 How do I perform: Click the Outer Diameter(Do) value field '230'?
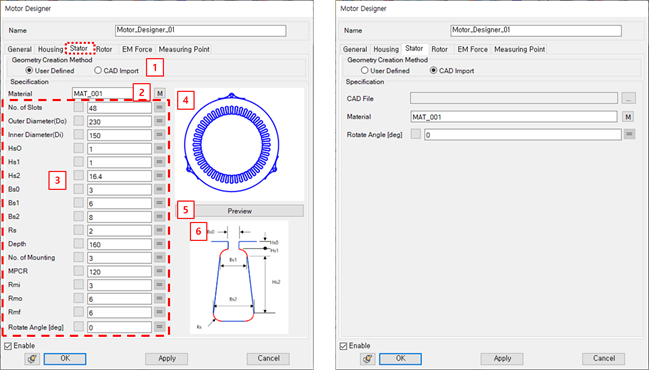click(119, 121)
